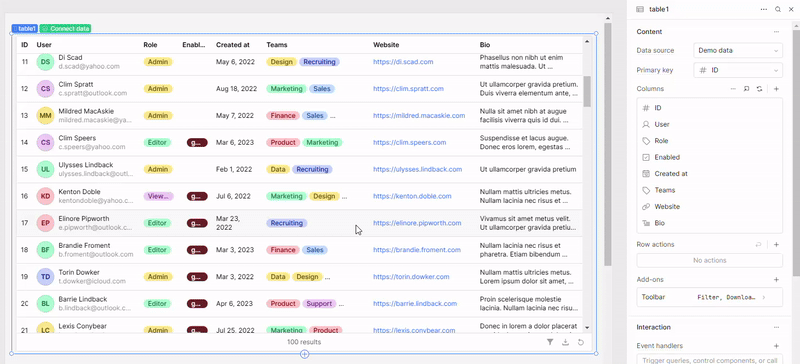This screenshot has height=364, width=800.
Task: Click the table1 component label tag
Action: pos(24,29)
